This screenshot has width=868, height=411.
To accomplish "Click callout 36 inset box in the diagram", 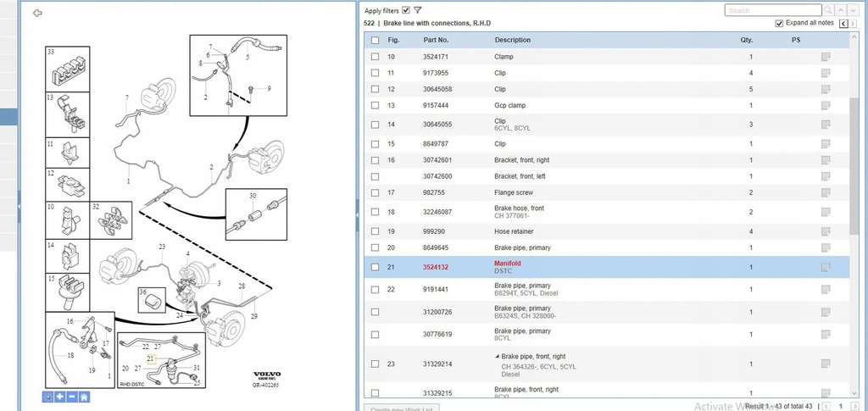I will point(152,300).
